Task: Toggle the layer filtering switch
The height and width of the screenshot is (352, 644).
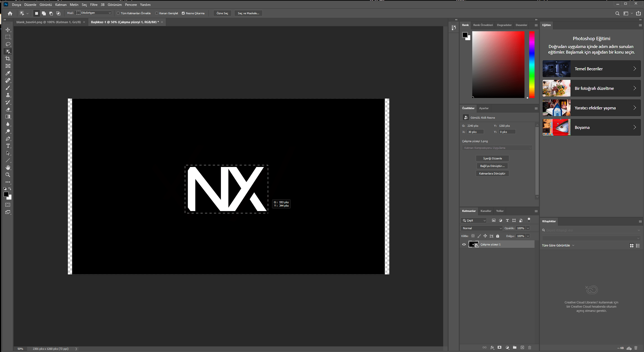Action: click(x=529, y=220)
